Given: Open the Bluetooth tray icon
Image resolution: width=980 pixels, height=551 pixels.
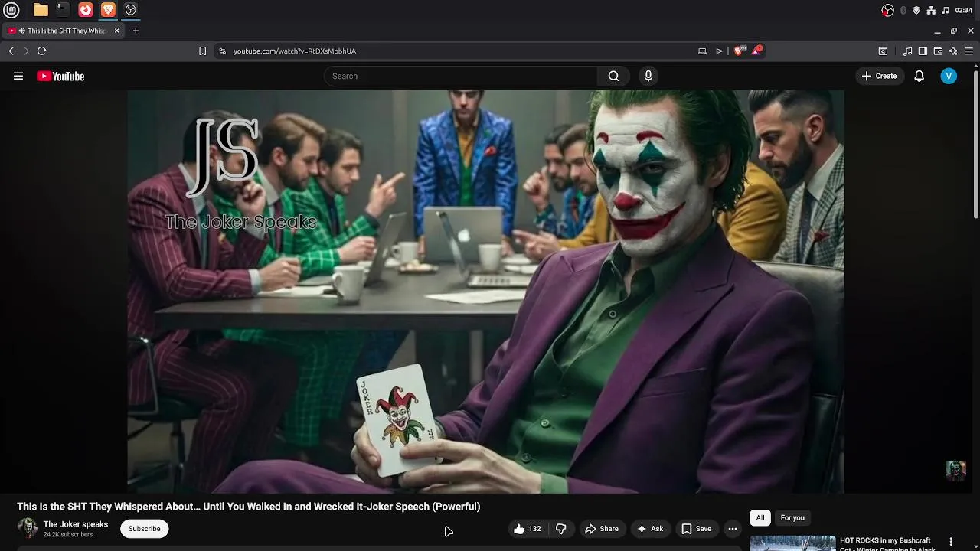Looking at the screenshot, I should point(903,10).
